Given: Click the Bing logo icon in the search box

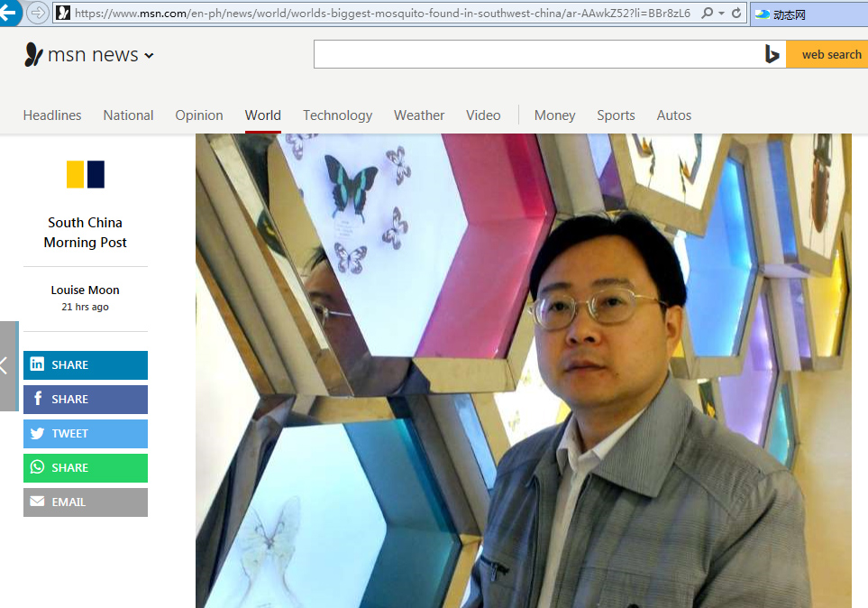Looking at the screenshot, I should [772, 54].
